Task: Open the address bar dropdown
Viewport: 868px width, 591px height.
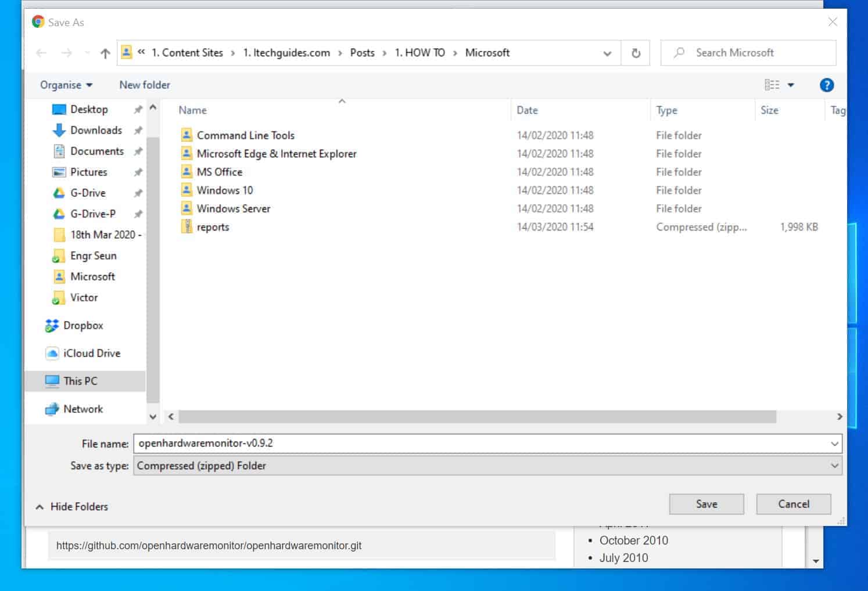Action: tap(608, 53)
